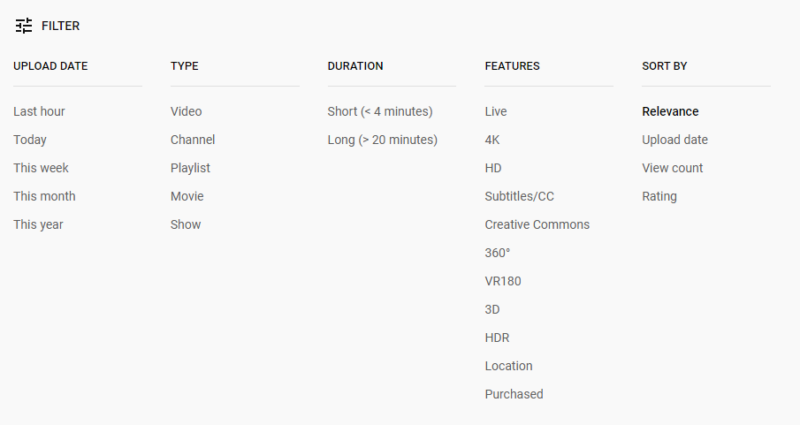Screen dimensions: 800x425
Task: Toggle the FILTER panel button
Action: [60, 26]
